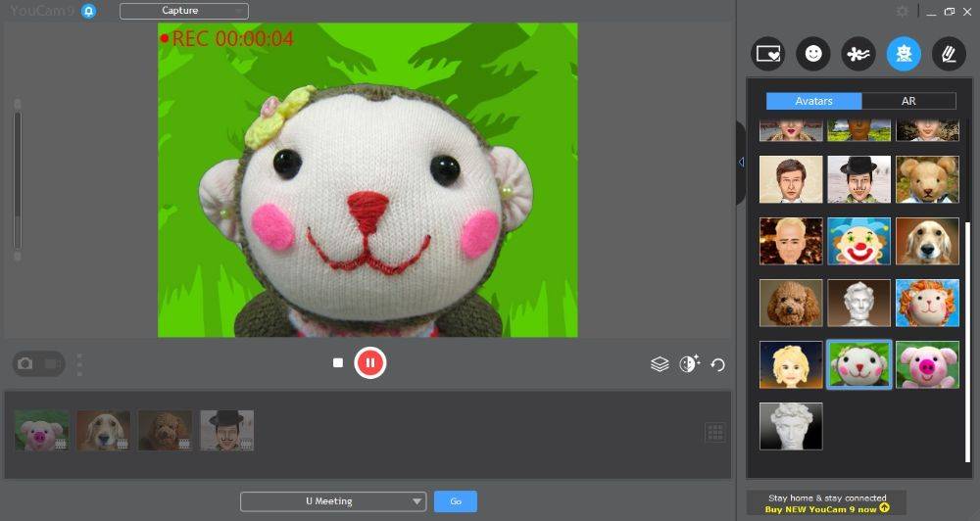Click the Go button
This screenshot has height=521, width=980.
pos(456,501)
